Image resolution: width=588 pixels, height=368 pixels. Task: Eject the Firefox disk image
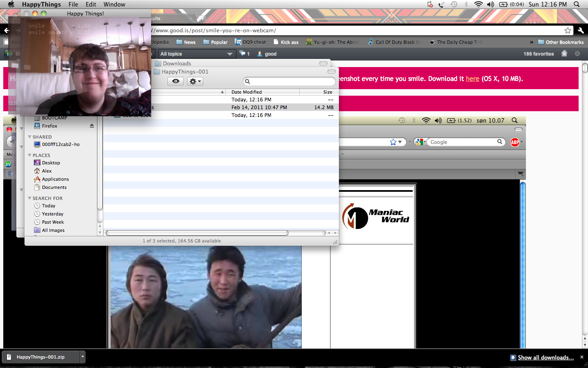[x=92, y=126]
